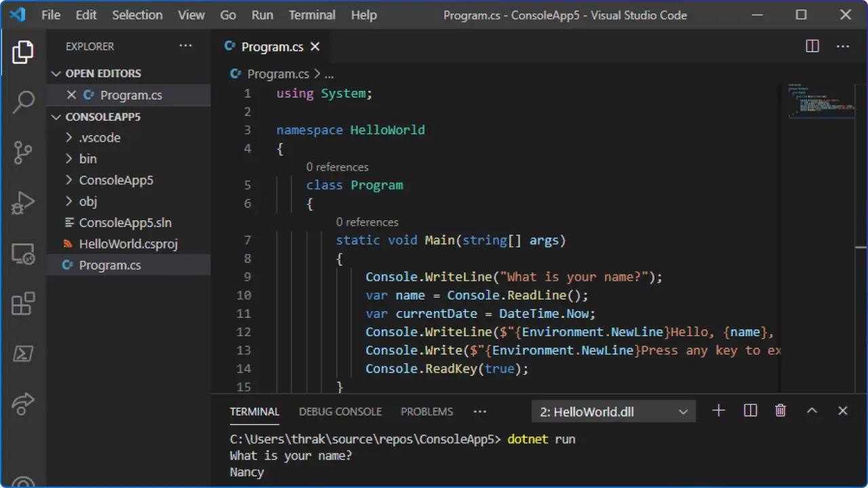Image resolution: width=868 pixels, height=488 pixels.
Task: Open the Extensions view
Action: click(x=24, y=304)
